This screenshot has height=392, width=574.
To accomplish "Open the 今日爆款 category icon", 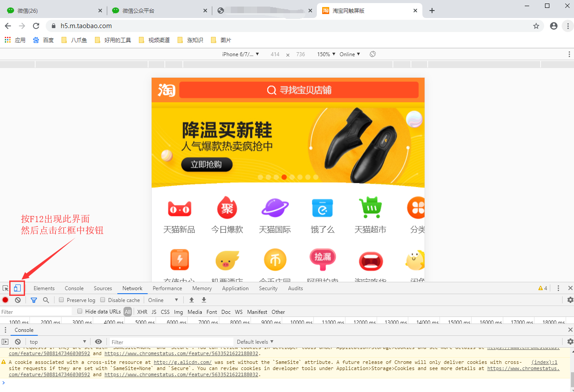I will [x=227, y=208].
